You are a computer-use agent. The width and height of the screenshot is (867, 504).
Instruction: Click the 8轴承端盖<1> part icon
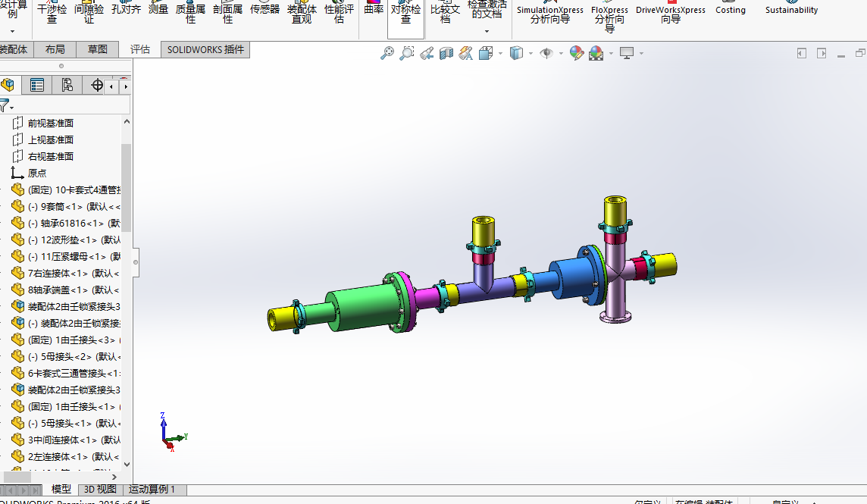tap(17, 290)
